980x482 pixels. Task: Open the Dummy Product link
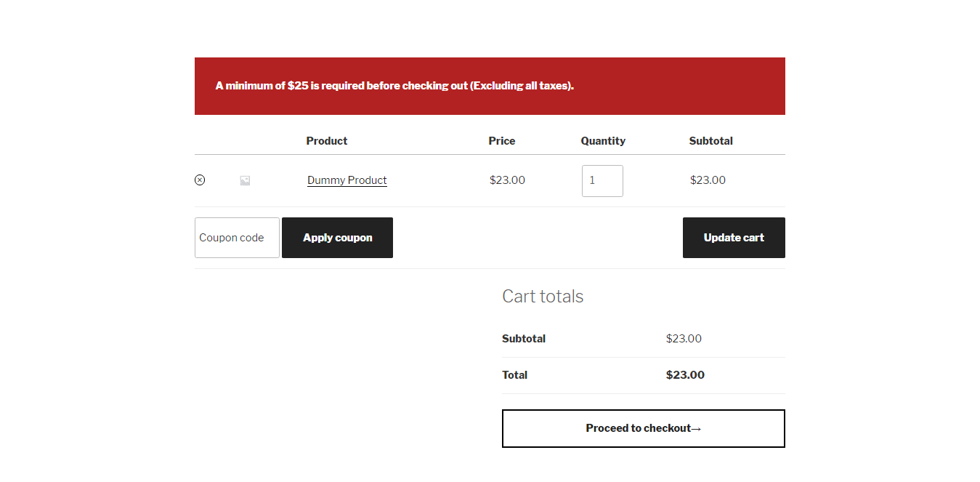click(x=347, y=180)
